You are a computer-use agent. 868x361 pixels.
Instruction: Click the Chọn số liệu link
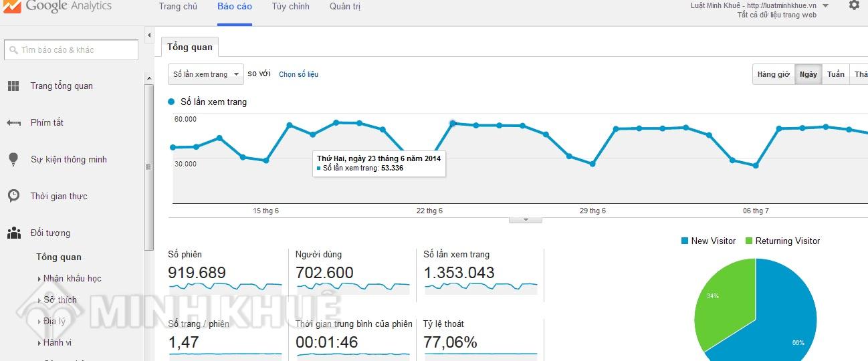(x=298, y=74)
